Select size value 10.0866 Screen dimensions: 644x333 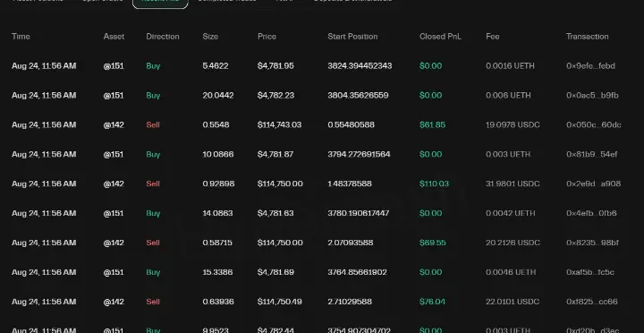tap(218, 154)
